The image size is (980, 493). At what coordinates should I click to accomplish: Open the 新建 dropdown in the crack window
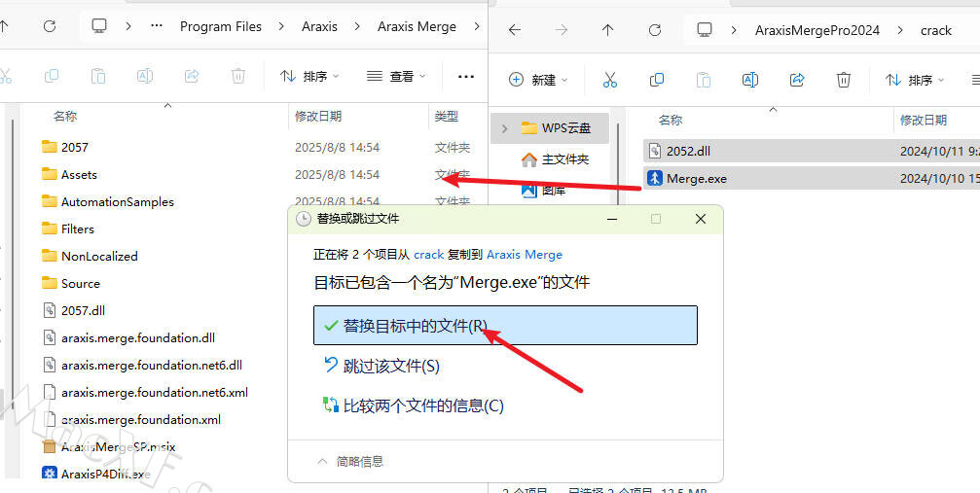pos(538,80)
